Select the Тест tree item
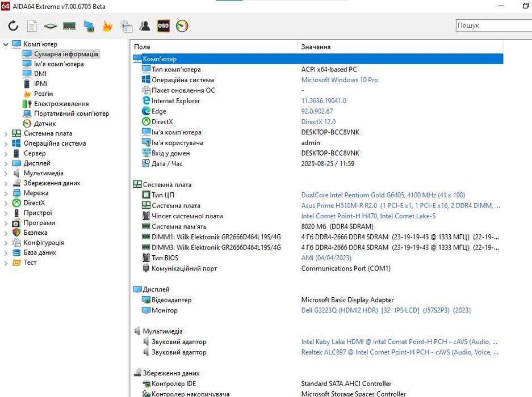 30,263
